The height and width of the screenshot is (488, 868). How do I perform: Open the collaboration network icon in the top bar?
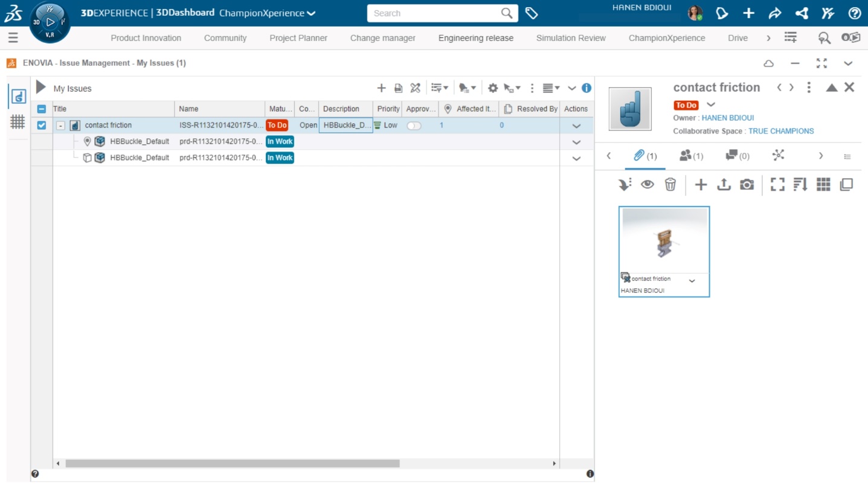tap(802, 13)
